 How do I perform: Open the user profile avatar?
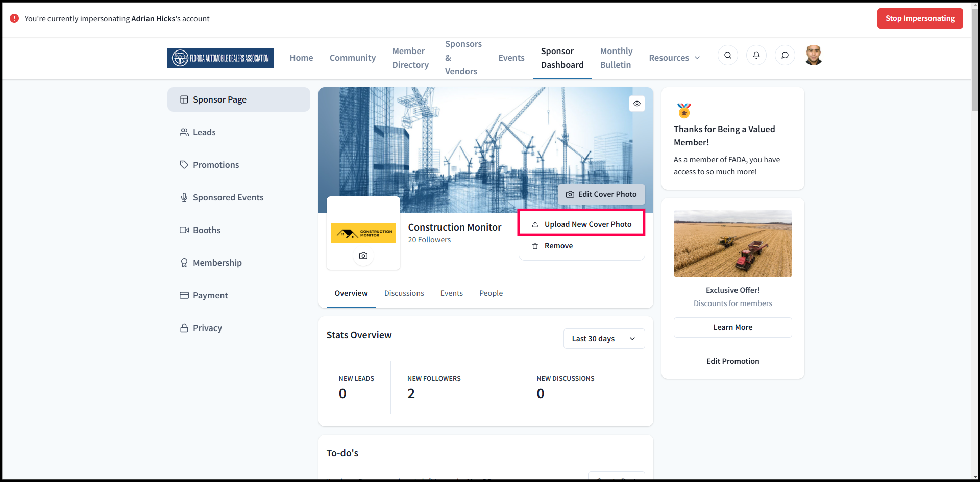click(814, 55)
